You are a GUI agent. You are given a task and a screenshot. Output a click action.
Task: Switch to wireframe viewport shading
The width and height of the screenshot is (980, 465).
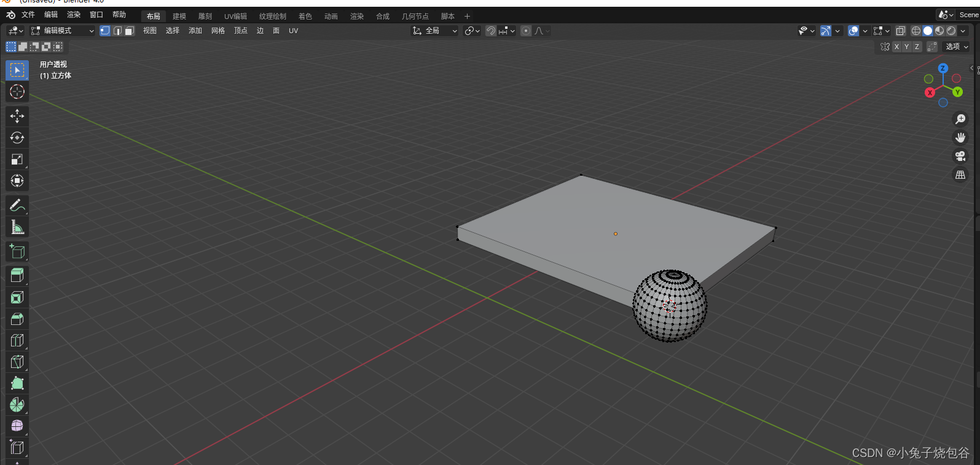click(x=916, y=31)
